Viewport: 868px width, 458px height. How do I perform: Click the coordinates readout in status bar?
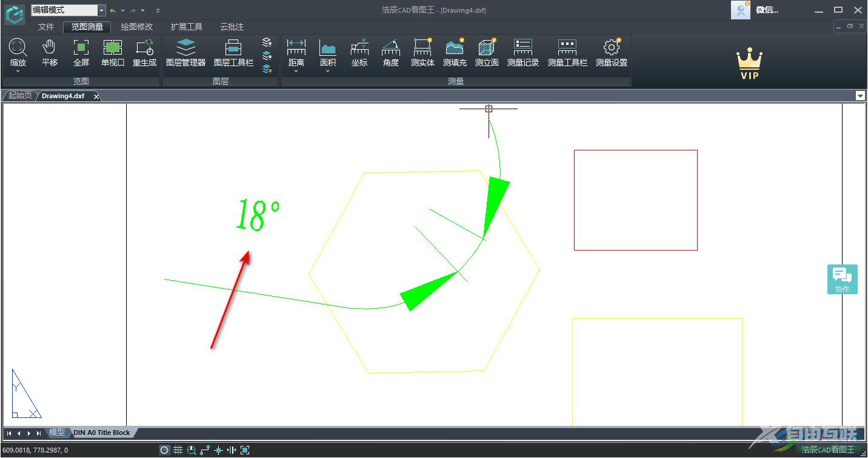point(35,450)
